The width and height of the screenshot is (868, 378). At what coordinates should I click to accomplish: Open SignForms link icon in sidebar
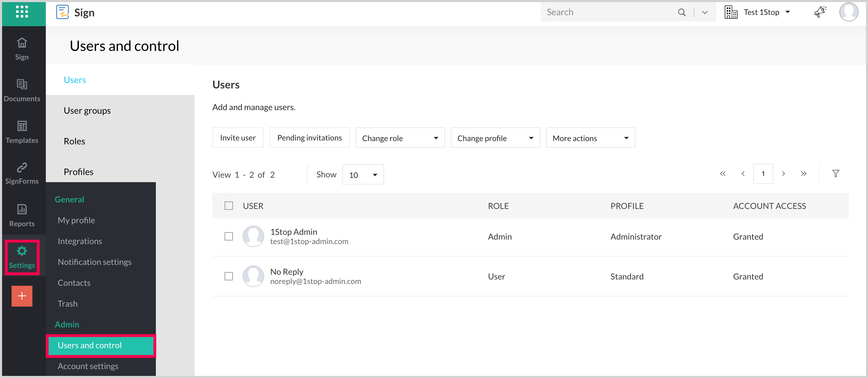pyautogui.click(x=22, y=173)
